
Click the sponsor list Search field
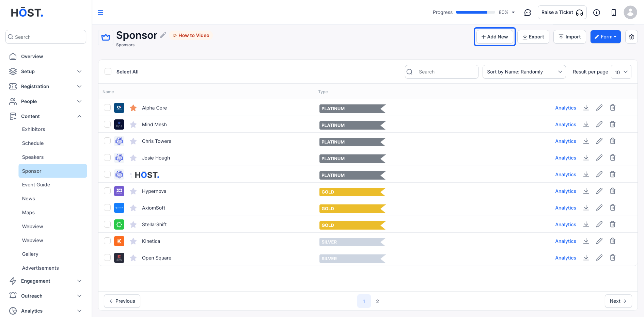(x=441, y=72)
